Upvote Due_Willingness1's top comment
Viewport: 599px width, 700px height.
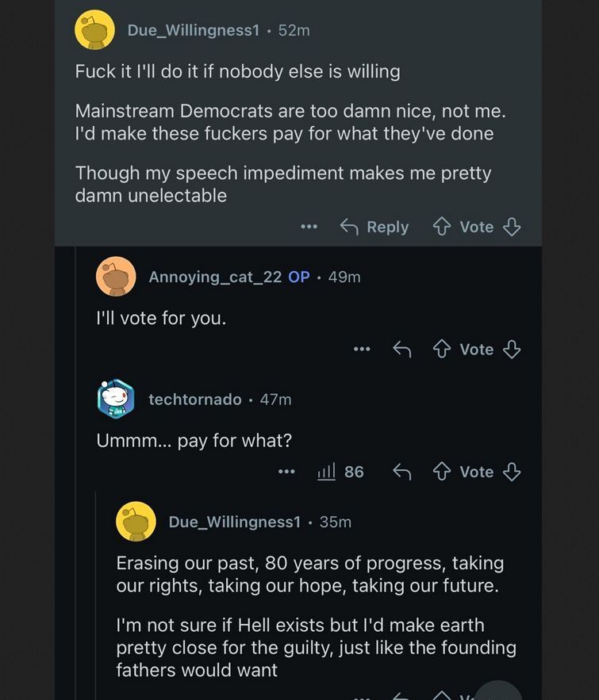click(x=442, y=227)
